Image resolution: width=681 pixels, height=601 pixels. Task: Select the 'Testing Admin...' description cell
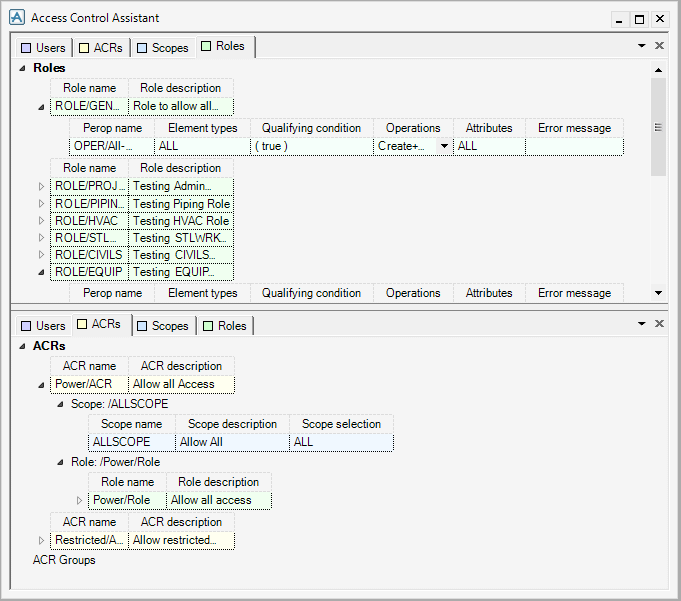pos(181,186)
